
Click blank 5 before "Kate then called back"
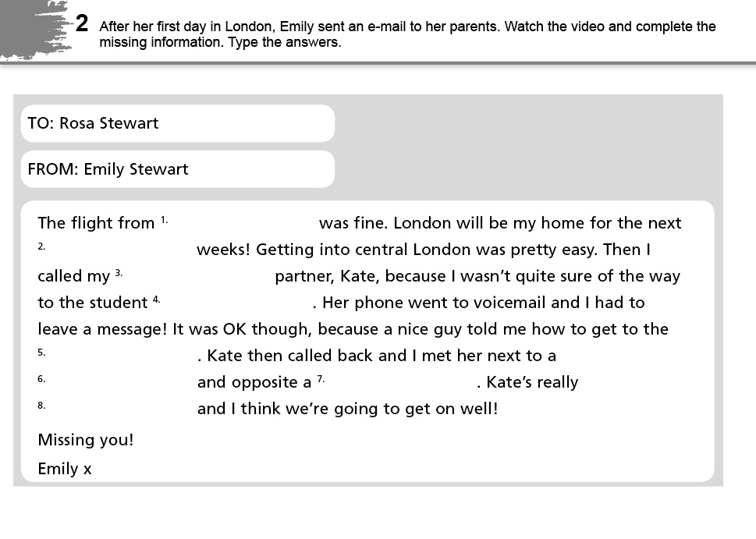point(121,356)
